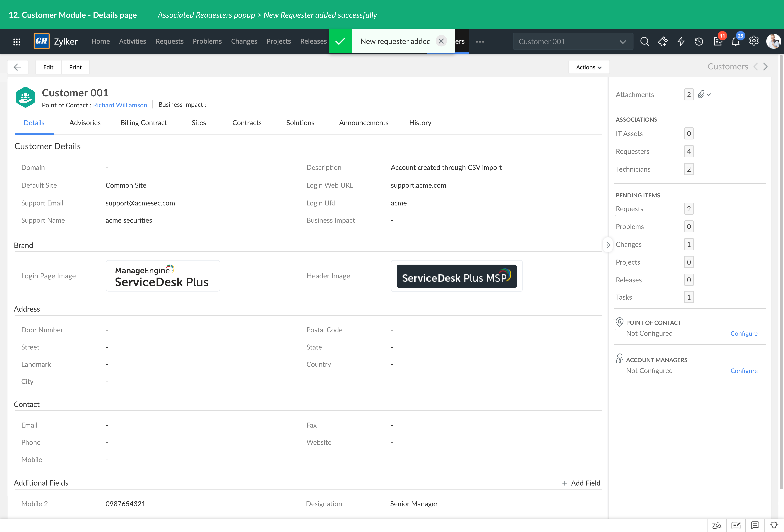
Task: Open pending Changes count 1
Action: point(689,244)
